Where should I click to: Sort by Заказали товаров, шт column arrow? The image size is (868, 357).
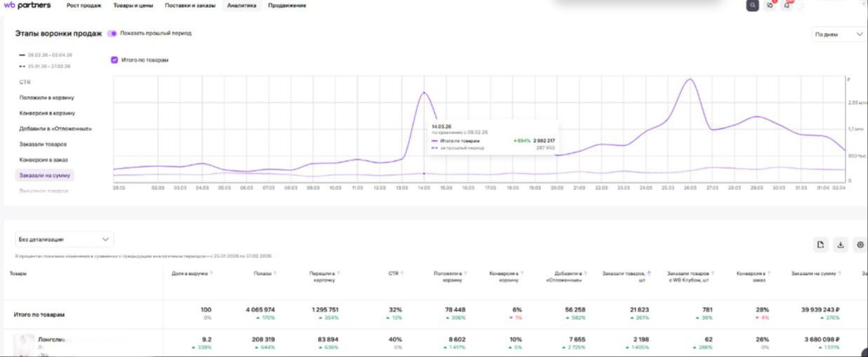click(x=649, y=273)
